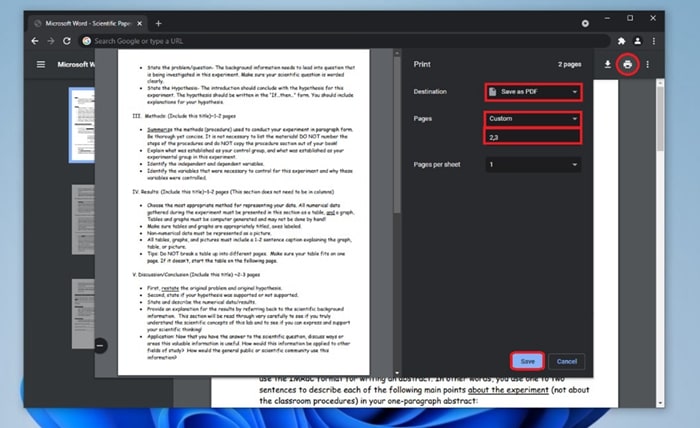Image resolution: width=700 pixels, height=428 pixels.
Task: Click the Save button in print dialog
Action: pyautogui.click(x=527, y=361)
